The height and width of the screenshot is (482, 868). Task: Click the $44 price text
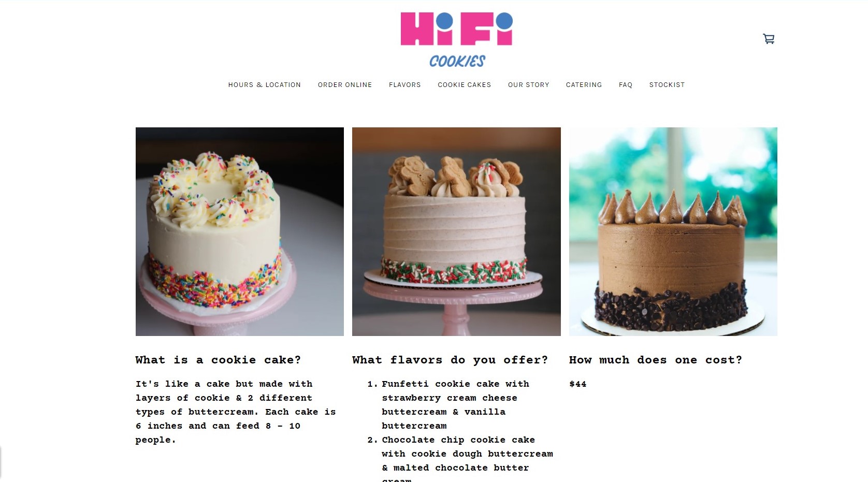[578, 384]
